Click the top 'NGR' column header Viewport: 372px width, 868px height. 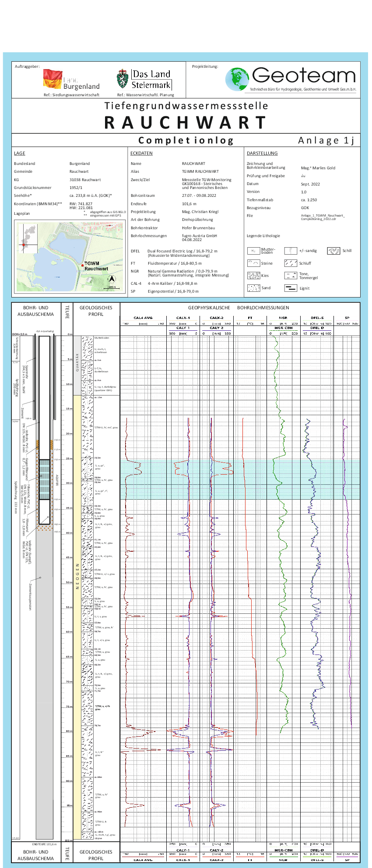coord(283,318)
